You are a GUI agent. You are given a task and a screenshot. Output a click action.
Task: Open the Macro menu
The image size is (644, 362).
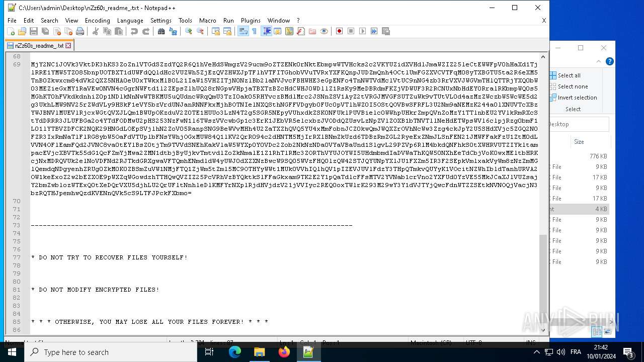(207, 21)
